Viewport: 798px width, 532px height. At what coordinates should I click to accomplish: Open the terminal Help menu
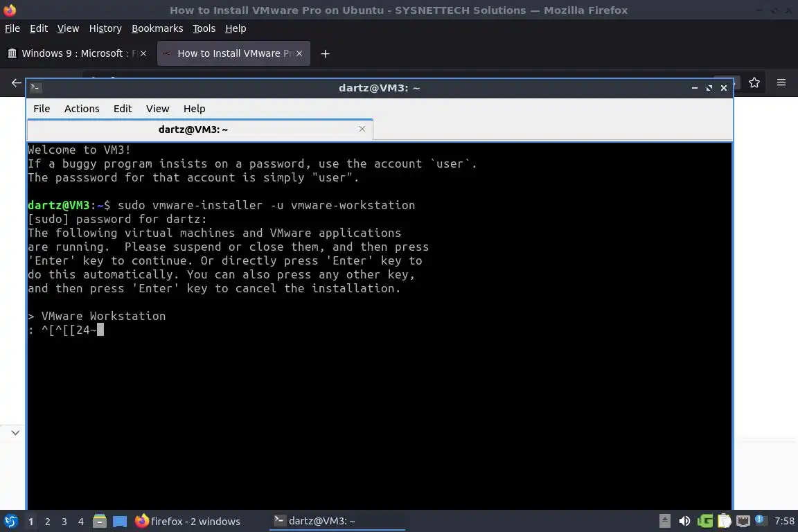click(195, 109)
